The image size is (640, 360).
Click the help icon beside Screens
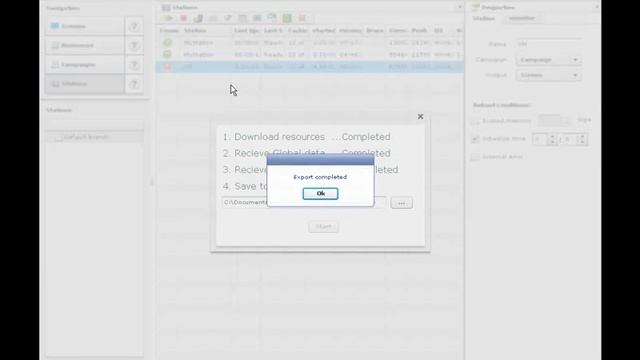click(x=134, y=27)
